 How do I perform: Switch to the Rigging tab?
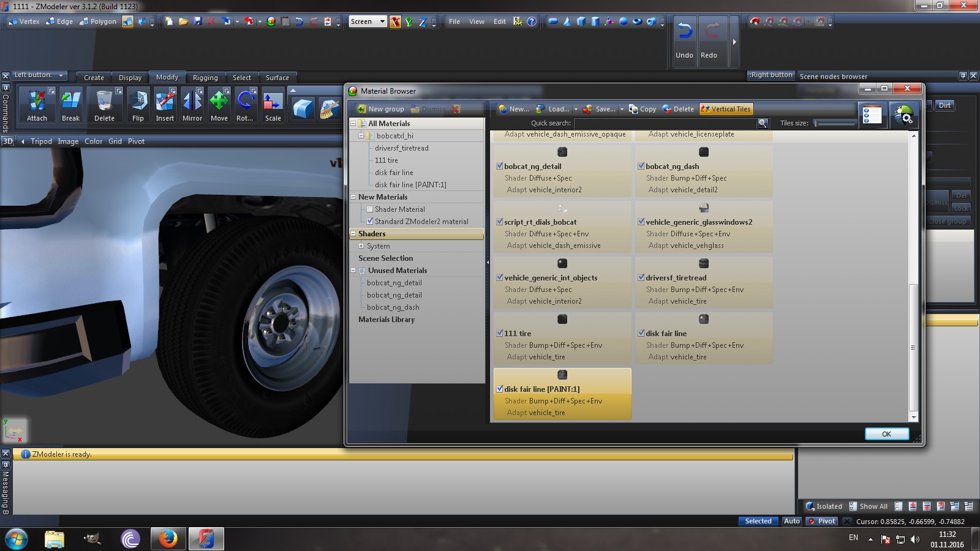(x=205, y=78)
